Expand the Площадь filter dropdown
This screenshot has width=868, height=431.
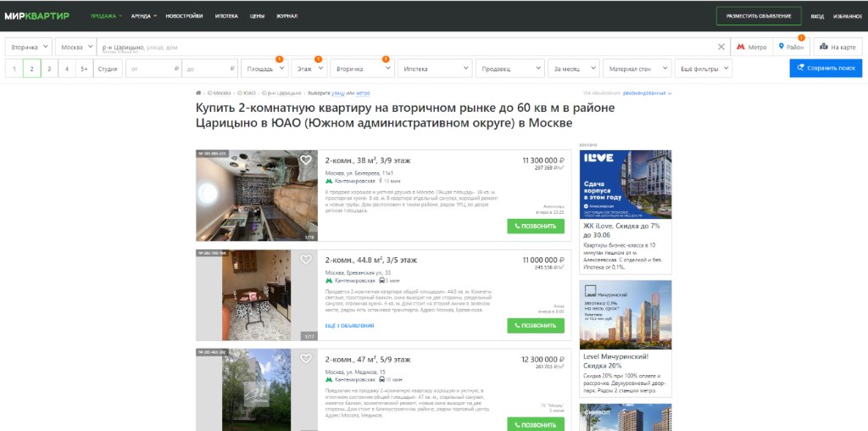tap(264, 69)
